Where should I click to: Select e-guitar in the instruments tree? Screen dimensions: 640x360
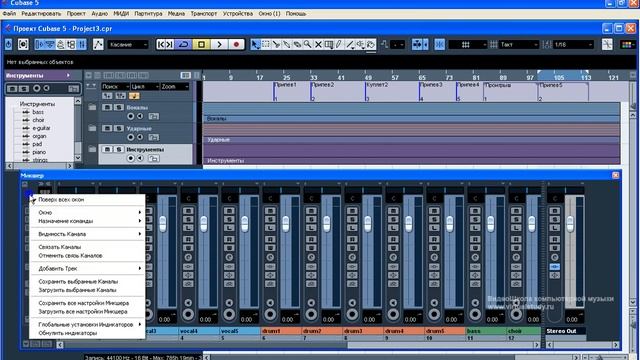click(x=41, y=128)
